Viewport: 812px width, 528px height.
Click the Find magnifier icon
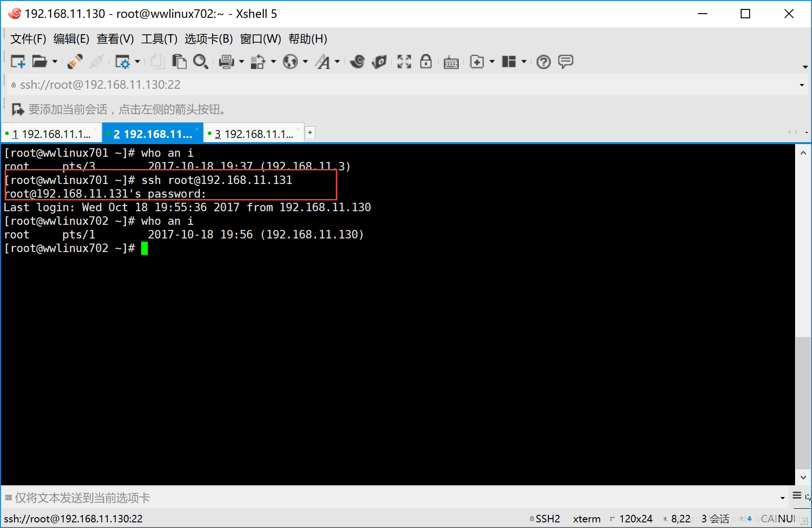click(x=201, y=61)
